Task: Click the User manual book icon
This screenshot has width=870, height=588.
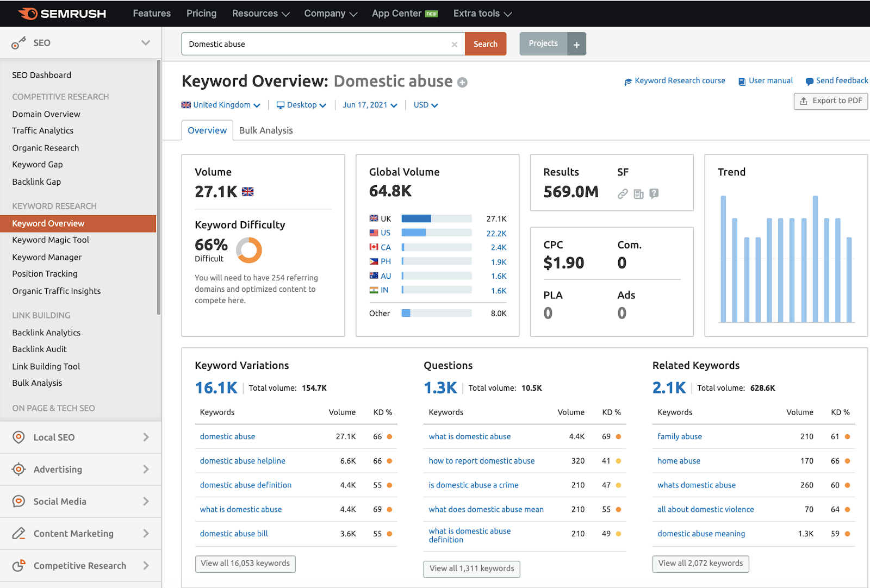Action: coord(742,82)
